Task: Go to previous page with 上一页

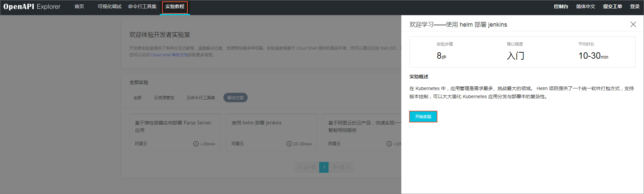Action: 307,167
